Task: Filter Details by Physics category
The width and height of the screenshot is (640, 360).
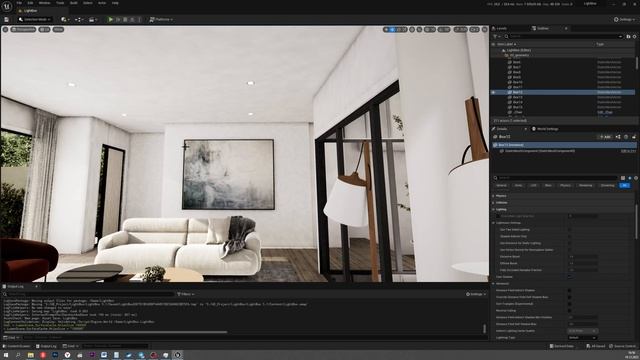Action: pyautogui.click(x=565, y=185)
